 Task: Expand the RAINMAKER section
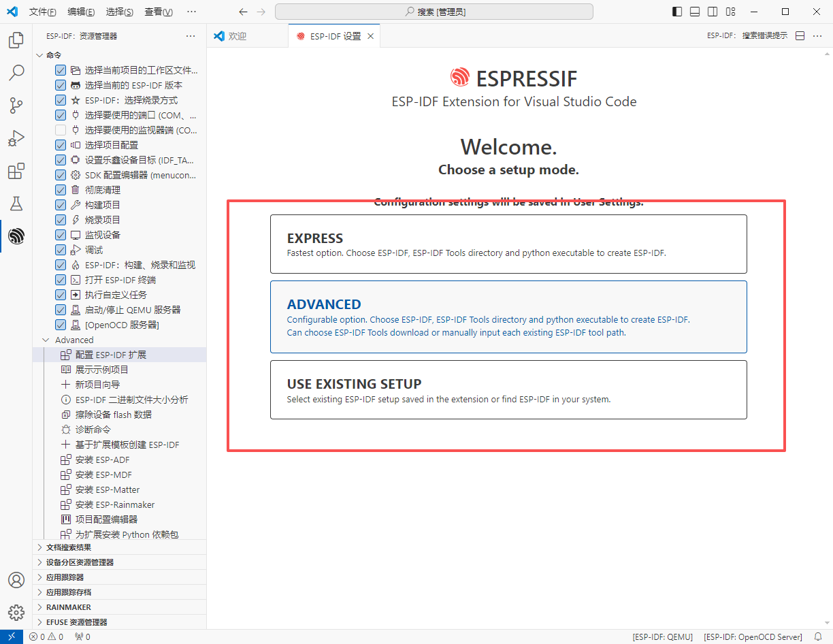(x=119, y=607)
